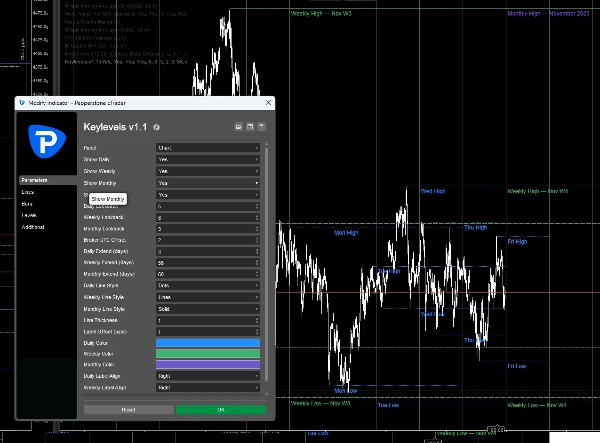The height and width of the screenshot is (443, 600).
Task: Open the Panel dropdown
Action: tap(208, 148)
